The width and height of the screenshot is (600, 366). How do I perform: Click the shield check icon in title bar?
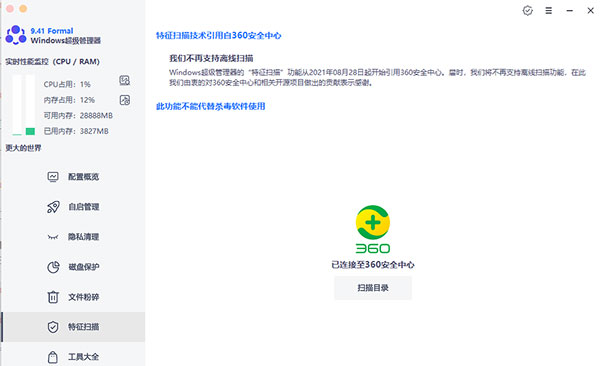click(528, 11)
